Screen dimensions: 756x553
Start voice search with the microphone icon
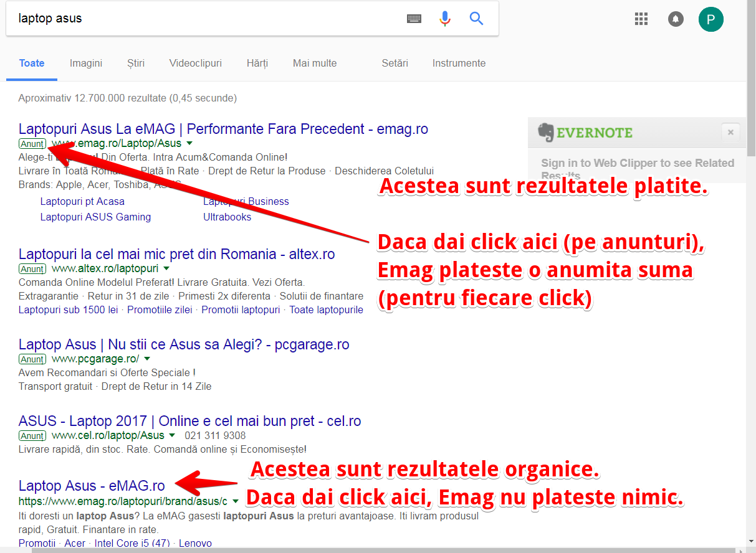444,19
